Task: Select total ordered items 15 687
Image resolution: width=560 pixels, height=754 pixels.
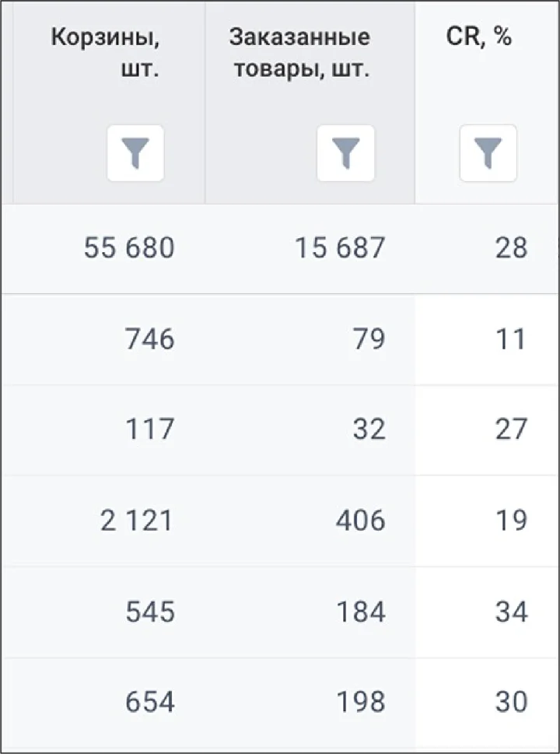Action: (339, 248)
